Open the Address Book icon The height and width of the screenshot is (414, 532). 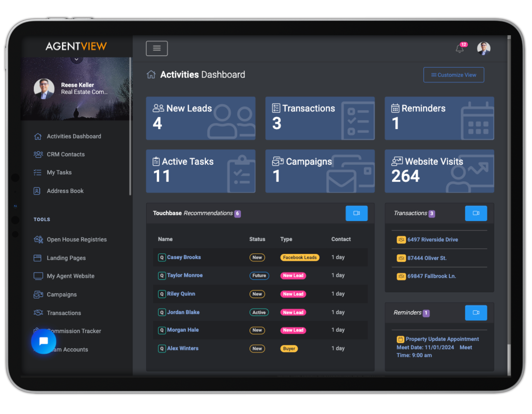tap(38, 191)
